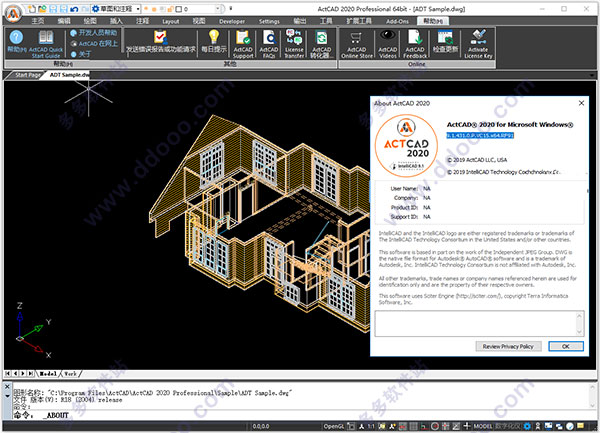
Task: Open the 每日提示 daily tip lightbulb
Action: 214,42
